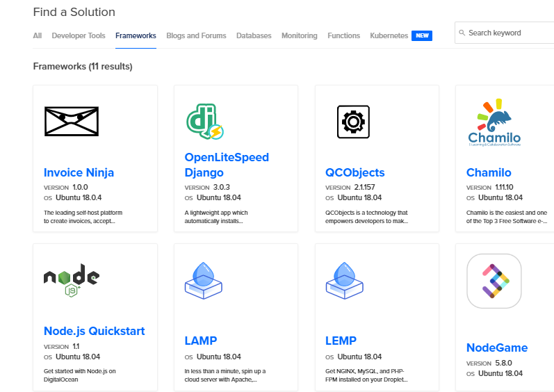Open the Monitoring tab
This screenshot has height=392, width=554.
tap(300, 35)
